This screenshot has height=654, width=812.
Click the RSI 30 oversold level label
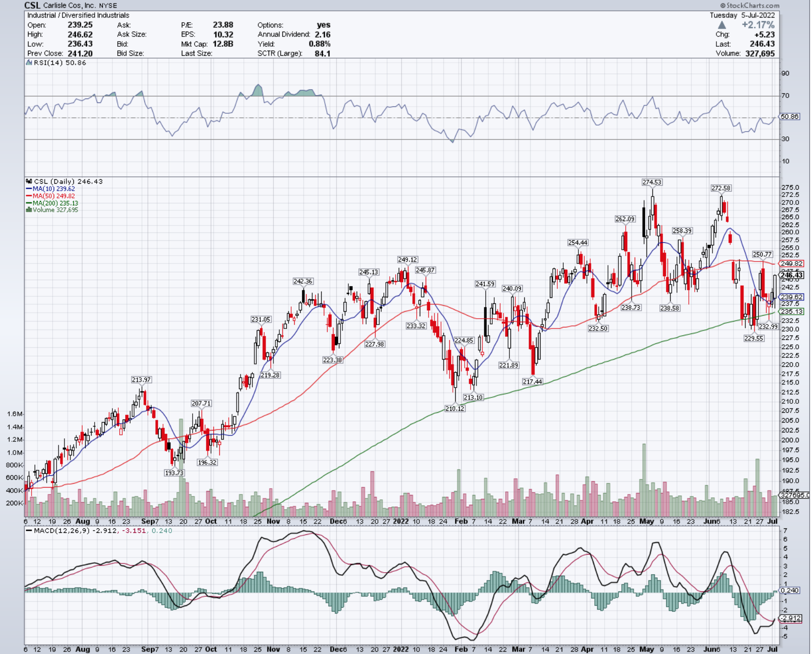[785, 139]
